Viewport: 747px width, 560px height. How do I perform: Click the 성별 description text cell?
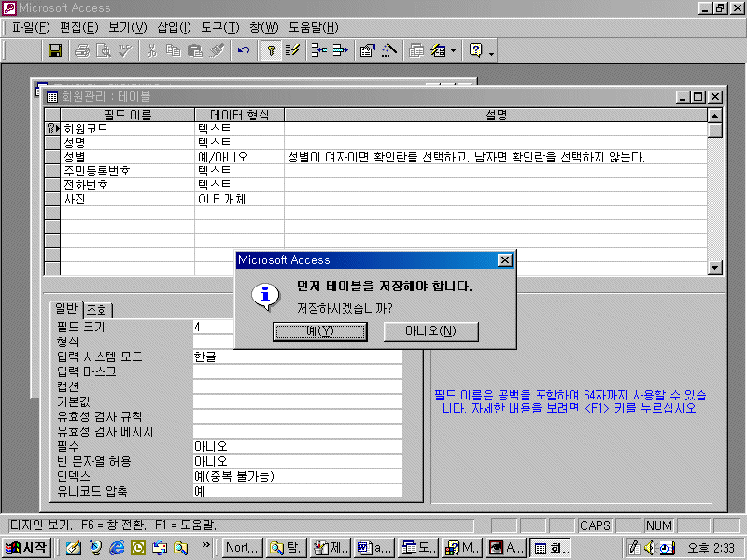[496, 157]
